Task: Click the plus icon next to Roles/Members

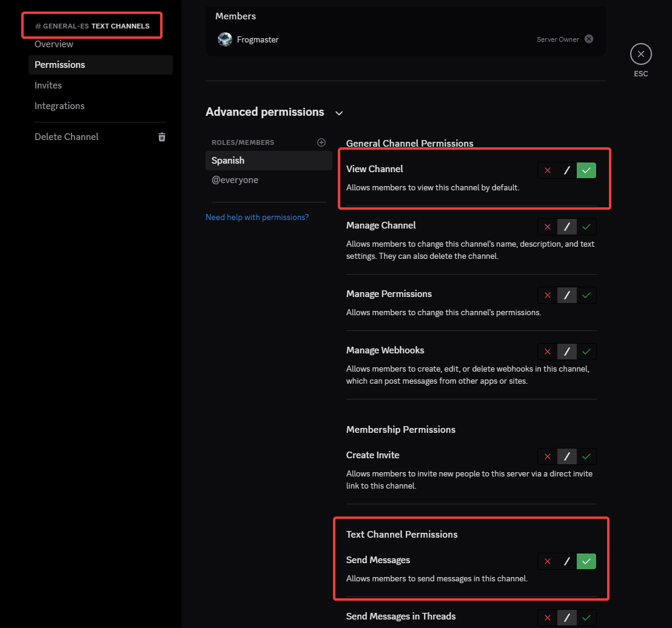Action: pos(321,142)
